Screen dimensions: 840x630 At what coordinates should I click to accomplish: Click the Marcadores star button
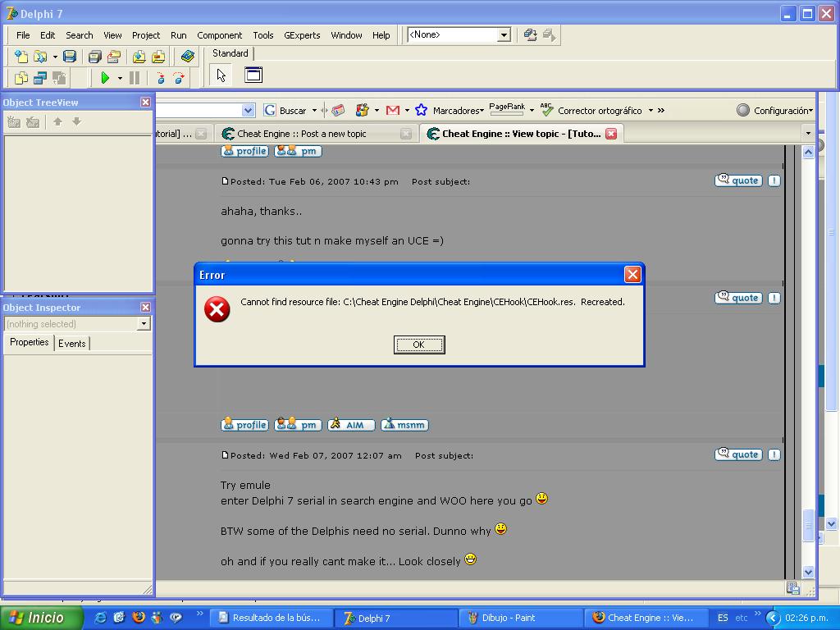point(449,111)
